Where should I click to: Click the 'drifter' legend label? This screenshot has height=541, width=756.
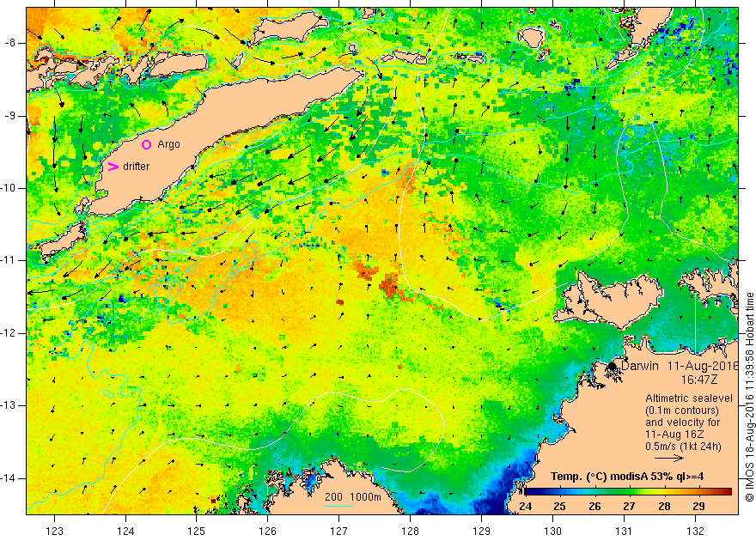coord(136,167)
